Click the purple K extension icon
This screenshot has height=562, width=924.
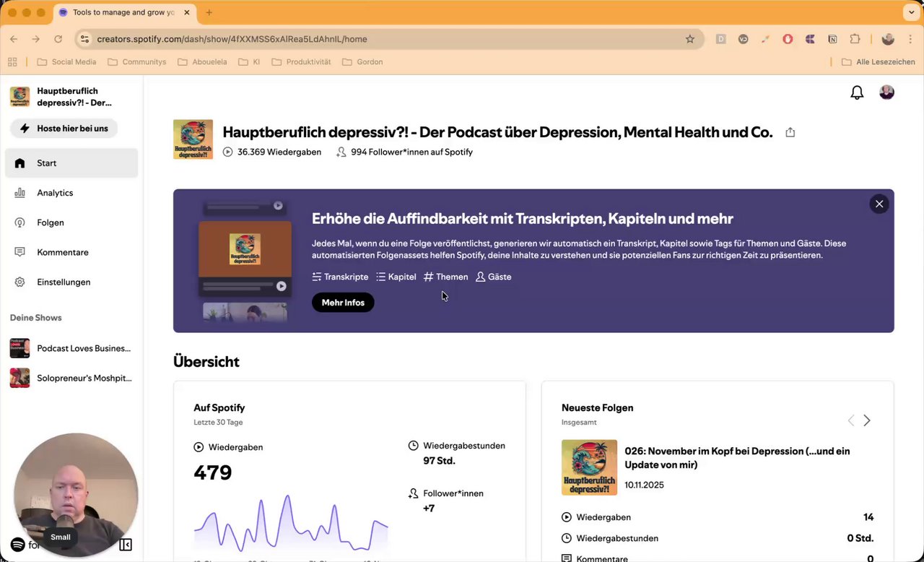[x=810, y=39]
